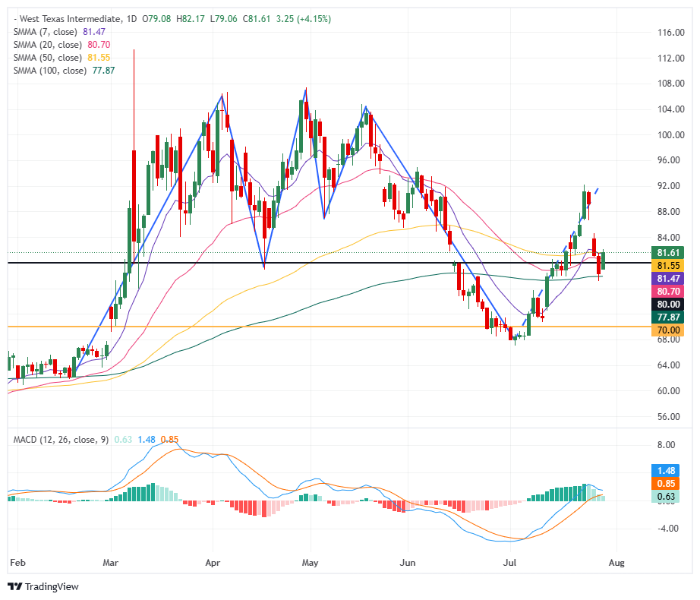Image resolution: width=700 pixels, height=600 pixels.
Task: Click the 8.00 MACD axis label
Action: (666, 444)
